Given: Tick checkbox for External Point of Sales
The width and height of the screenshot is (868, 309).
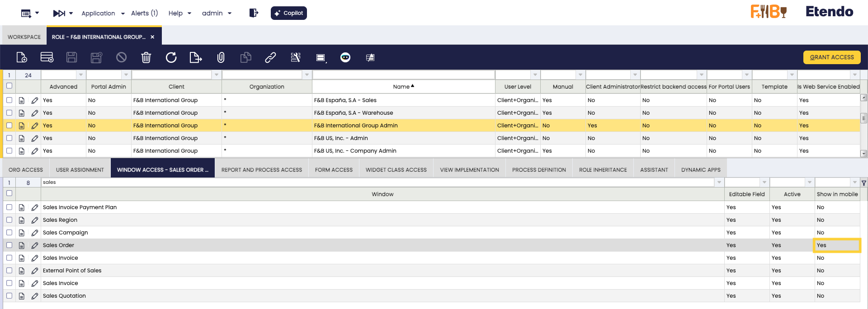Looking at the screenshot, I should [9, 270].
